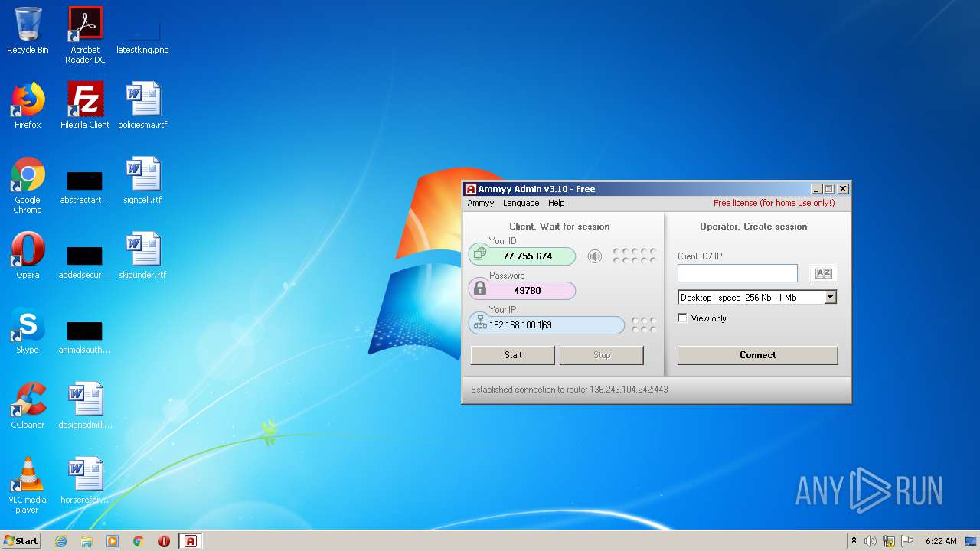Show hidden tray icons arrow
The image size is (980, 551).
click(x=854, y=541)
